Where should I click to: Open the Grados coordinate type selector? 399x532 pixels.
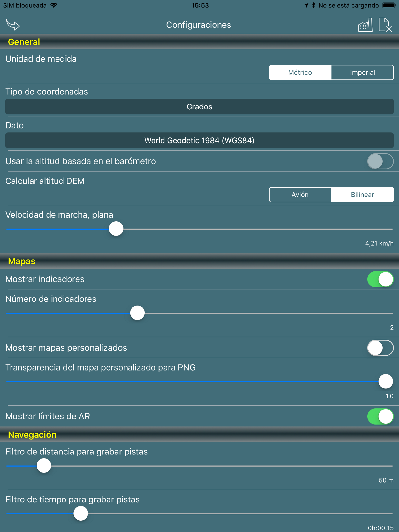click(199, 107)
